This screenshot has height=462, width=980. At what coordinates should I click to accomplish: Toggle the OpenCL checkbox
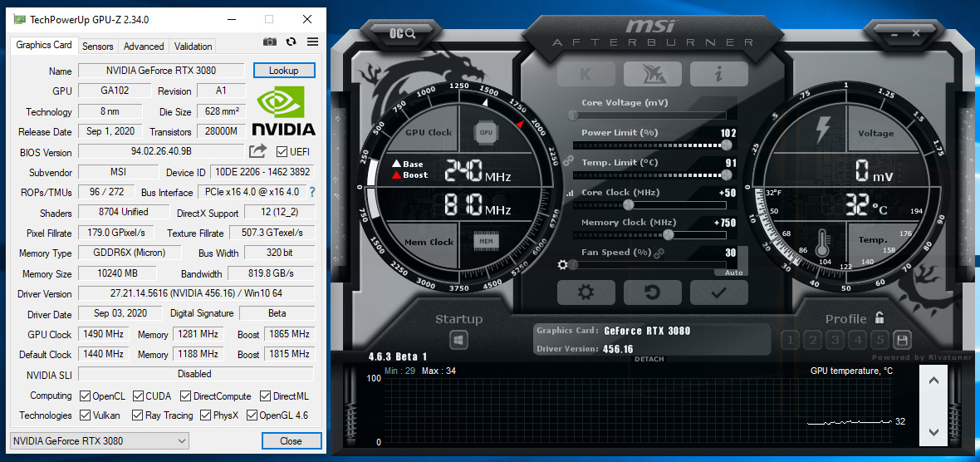(x=85, y=396)
